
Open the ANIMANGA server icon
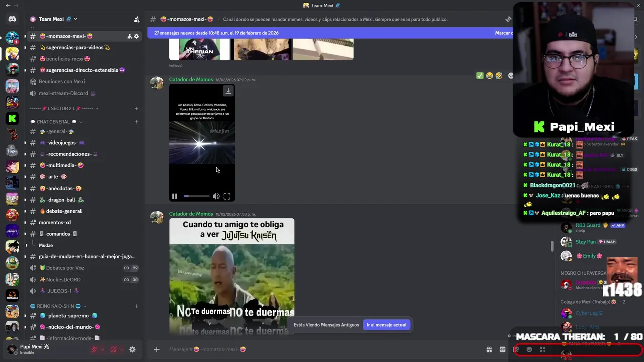12,296
